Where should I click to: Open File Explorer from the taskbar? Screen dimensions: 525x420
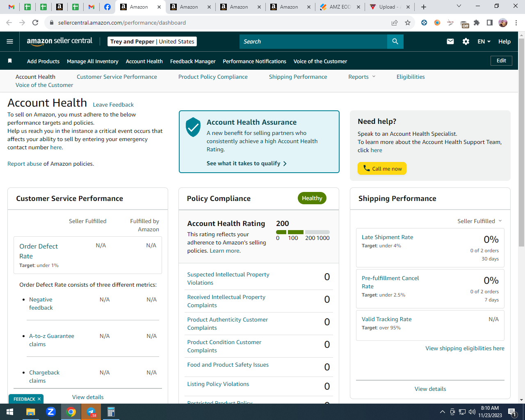(31, 412)
